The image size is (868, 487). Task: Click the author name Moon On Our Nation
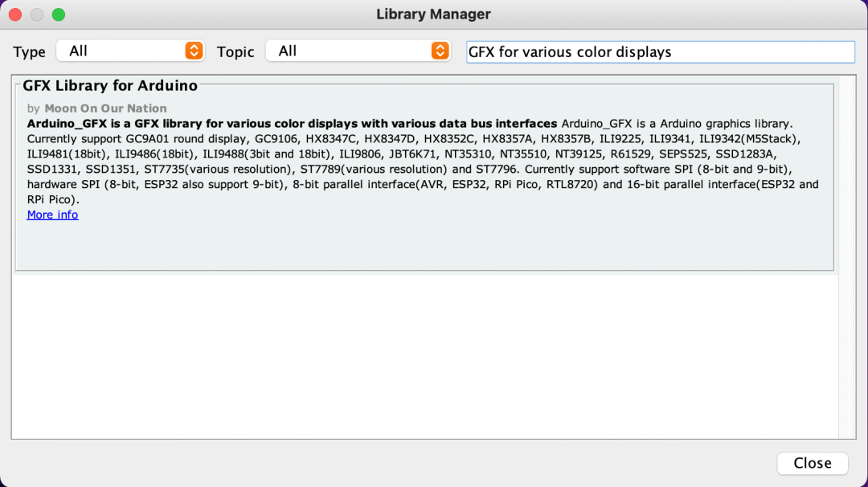pyautogui.click(x=106, y=108)
